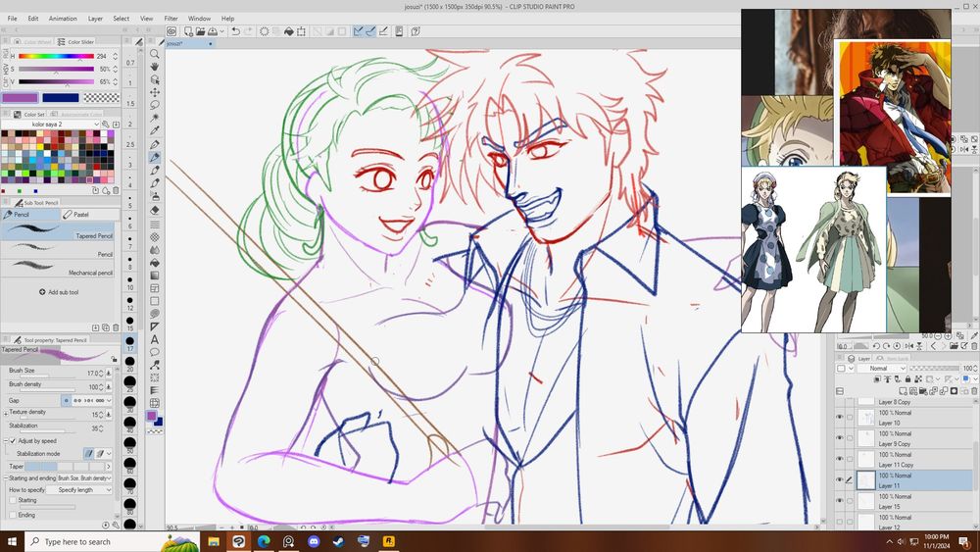980x552 pixels.
Task: Click the Scale/Rotate transform icon
Action: 301,31
